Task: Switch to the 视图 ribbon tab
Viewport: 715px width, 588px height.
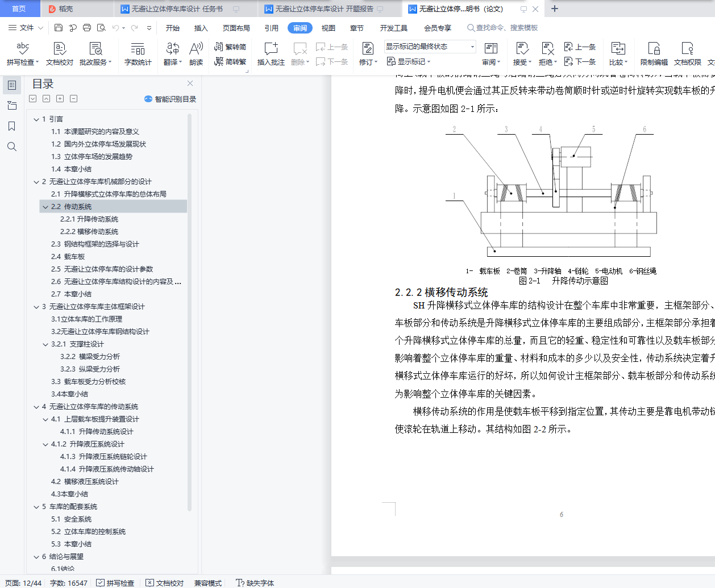Action: point(329,28)
